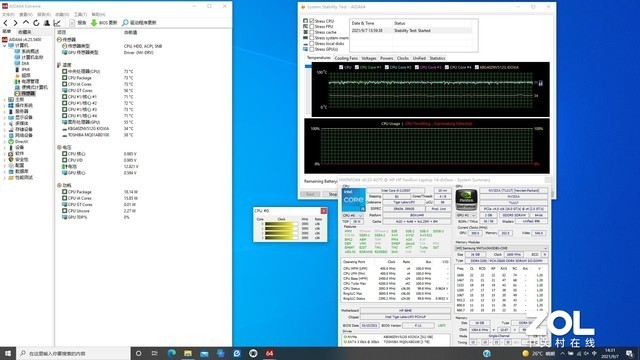The image size is (640, 360).
Task: Enable the Stress GPU(s) checkbox
Action: tap(312, 49)
